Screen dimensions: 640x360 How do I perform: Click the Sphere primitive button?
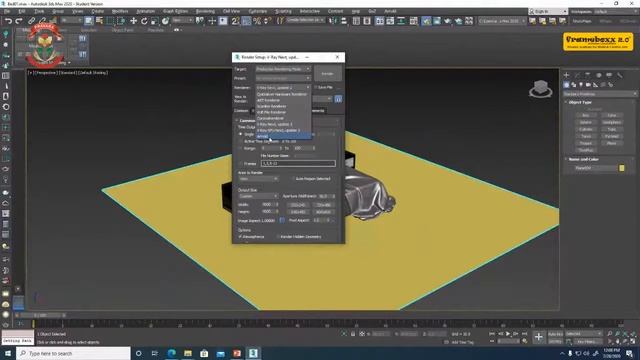[586, 122]
